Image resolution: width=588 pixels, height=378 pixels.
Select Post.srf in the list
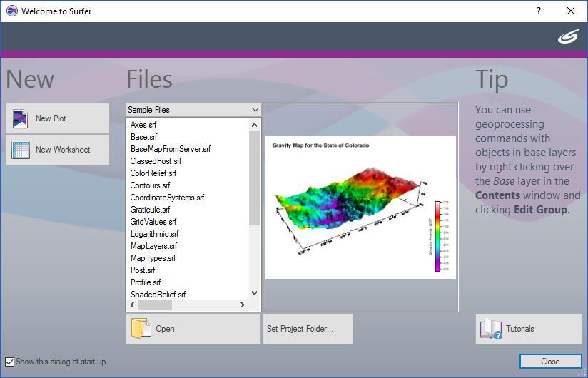(x=143, y=270)
